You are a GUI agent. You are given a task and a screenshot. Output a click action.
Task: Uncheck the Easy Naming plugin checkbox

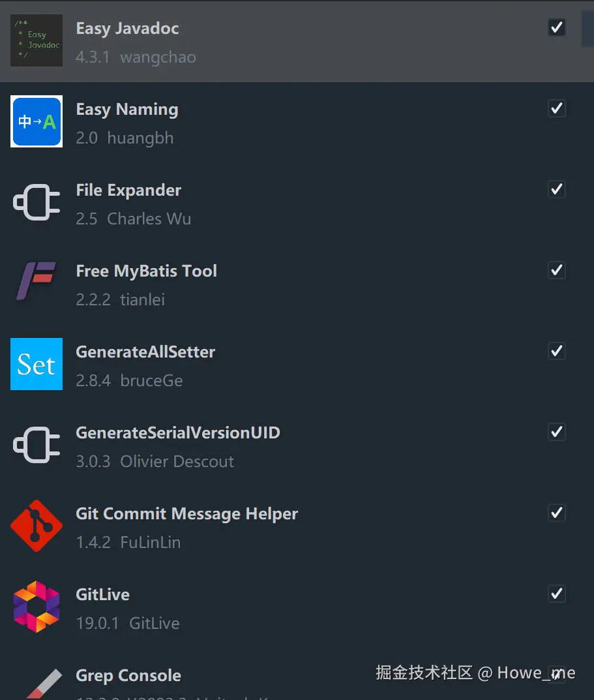(x=557, y=108)
